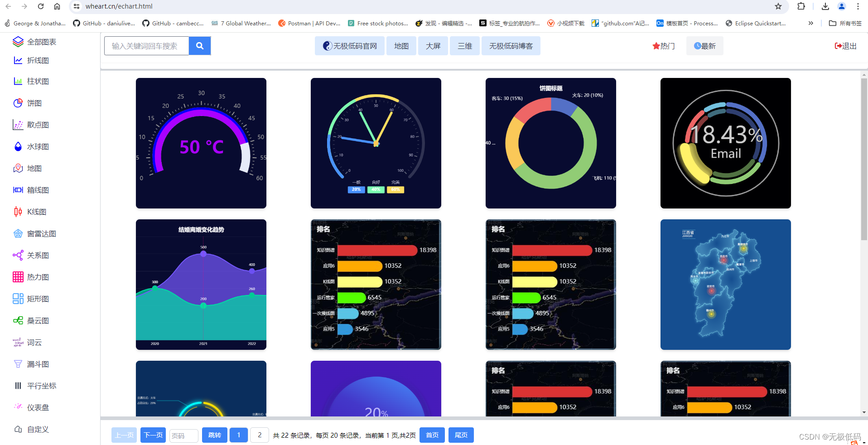The height and width of the screenshot is (445, 868).
Task: Open the 全部图表 layers icon
Action: (18, 42)
